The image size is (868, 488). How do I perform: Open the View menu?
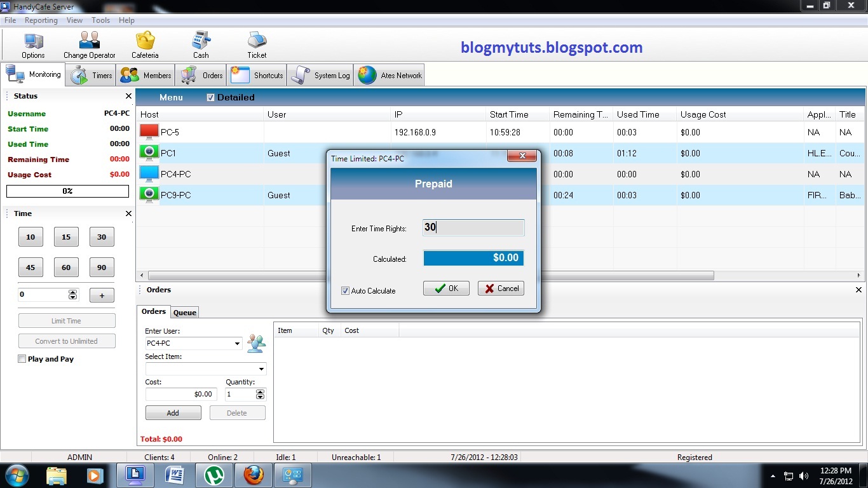click(x=74, y=20)
